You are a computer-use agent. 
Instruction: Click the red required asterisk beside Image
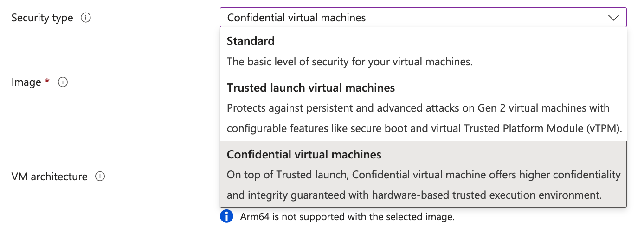point(47,81)
